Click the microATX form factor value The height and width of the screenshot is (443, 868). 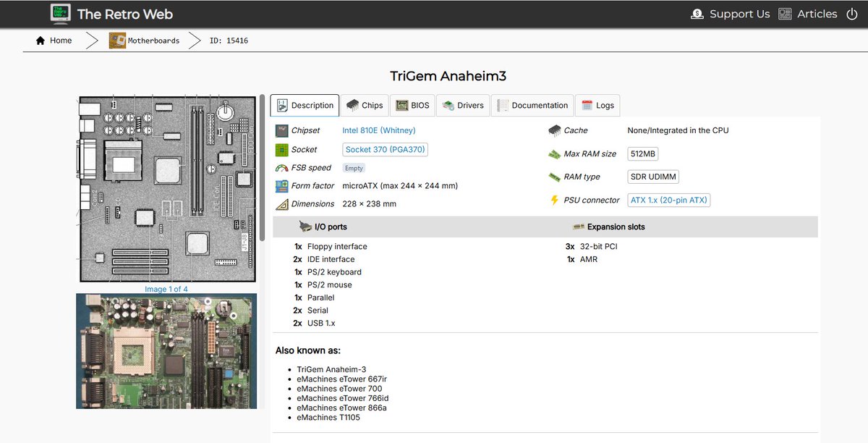(400, 186)
